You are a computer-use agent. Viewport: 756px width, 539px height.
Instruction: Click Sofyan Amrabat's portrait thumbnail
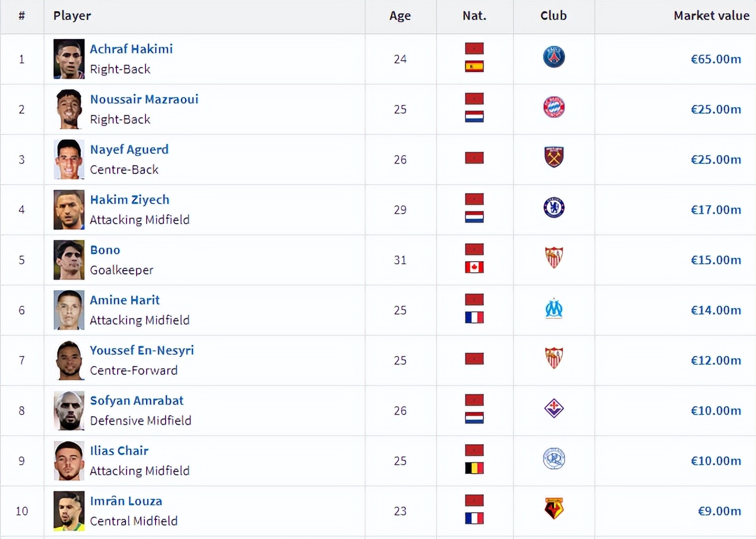(69, 411)
